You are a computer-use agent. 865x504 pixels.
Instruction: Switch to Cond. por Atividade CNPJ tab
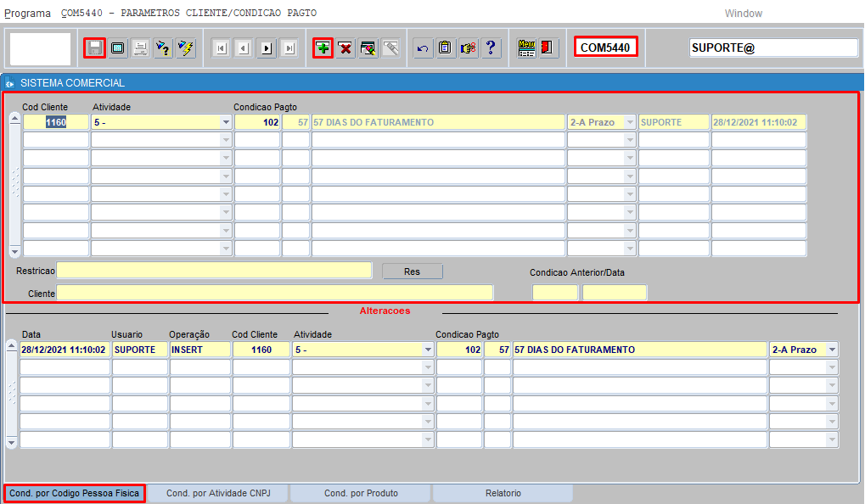tap(218, 493)
